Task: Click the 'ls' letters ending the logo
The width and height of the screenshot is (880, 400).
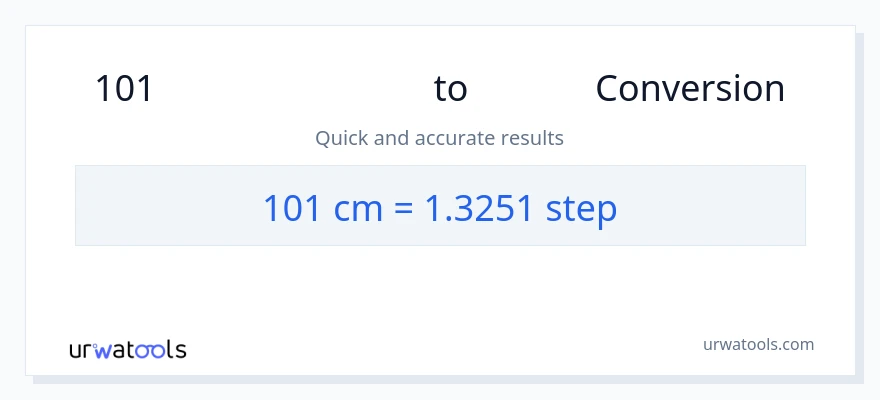Action: point(177,350)
